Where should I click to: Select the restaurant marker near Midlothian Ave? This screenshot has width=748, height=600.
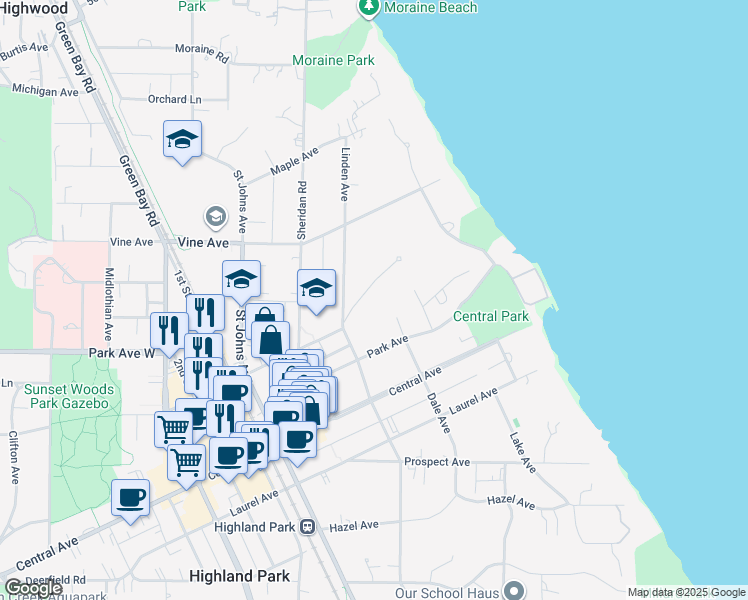pyautogui.click(x=168, y=330)
